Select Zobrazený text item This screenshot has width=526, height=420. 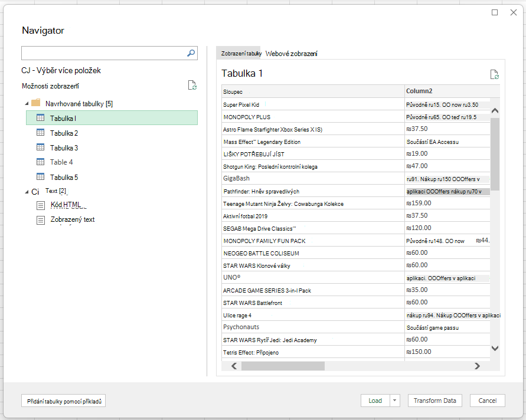click(73, 219)
